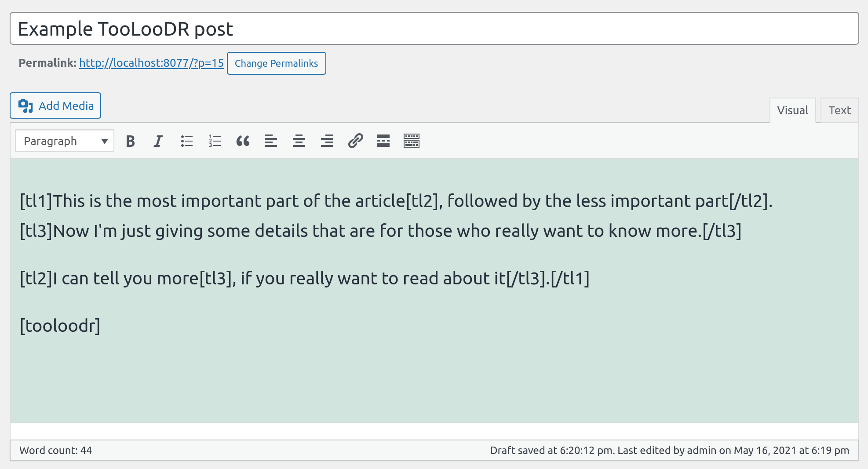Click the [tooloodr] shortcode line in editor

pos(60,326)
